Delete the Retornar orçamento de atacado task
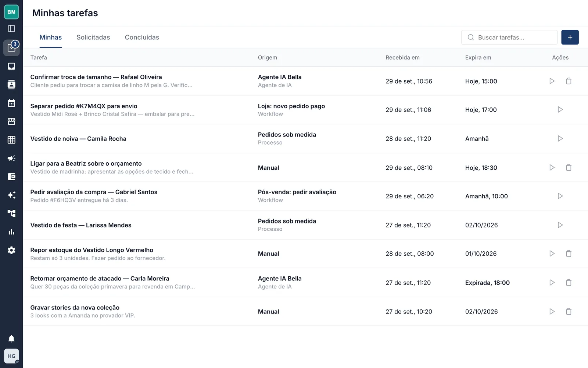 [569, 283]
